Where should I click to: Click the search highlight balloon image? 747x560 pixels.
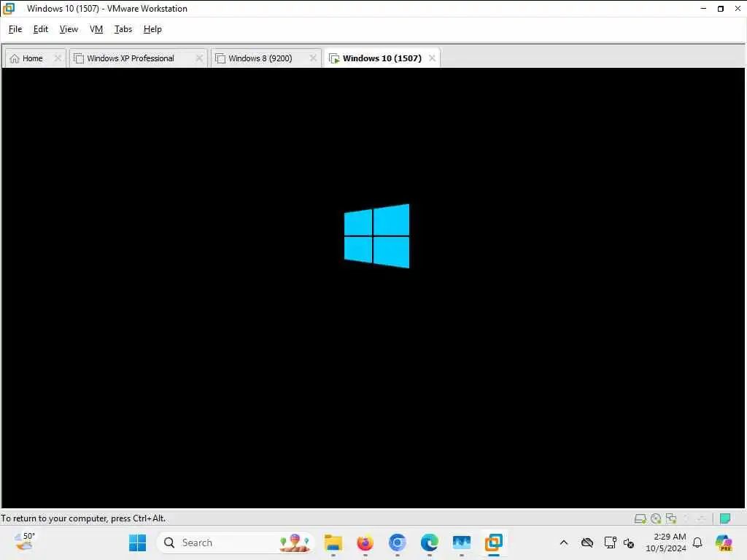[295, 542]
